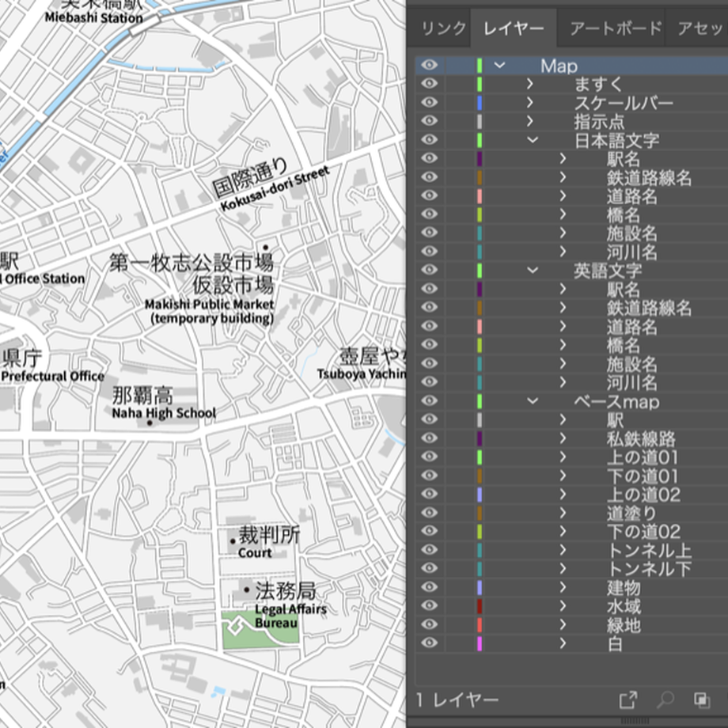Toggle the eye for 指示点 layer
The image size is (728, 728).
pyautogui.click(x=430, y=121)
